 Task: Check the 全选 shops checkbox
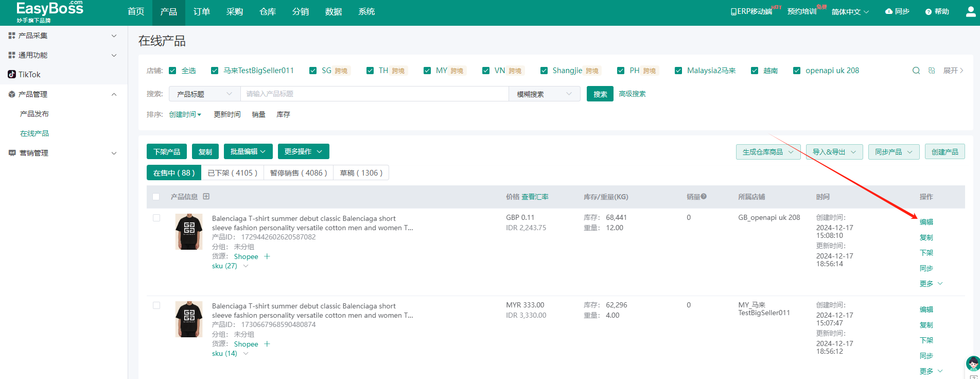click(172, 71)
